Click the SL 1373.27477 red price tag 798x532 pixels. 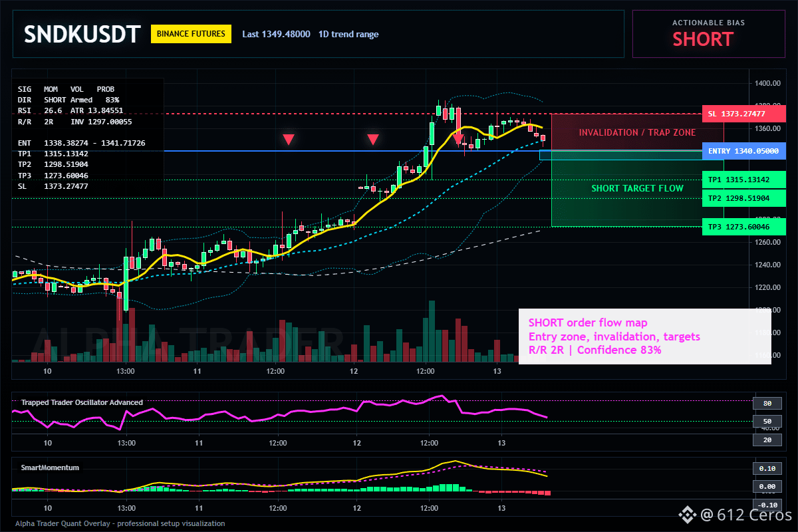743,114
